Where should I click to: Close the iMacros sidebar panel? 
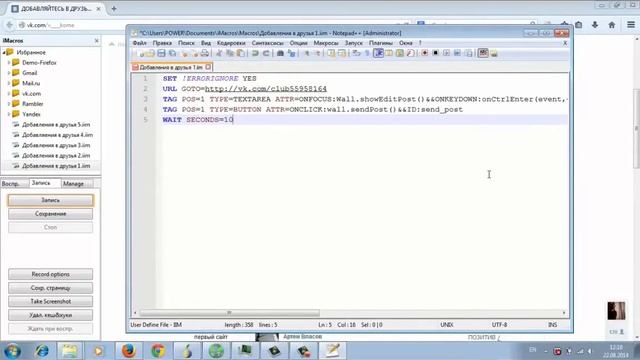coord(96,41)
